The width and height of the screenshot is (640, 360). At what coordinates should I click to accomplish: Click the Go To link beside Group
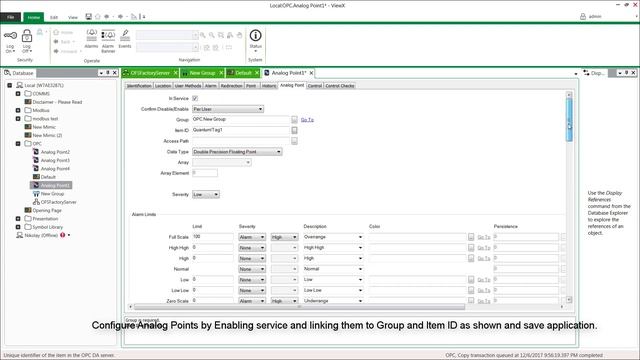[x=307, y=120]
